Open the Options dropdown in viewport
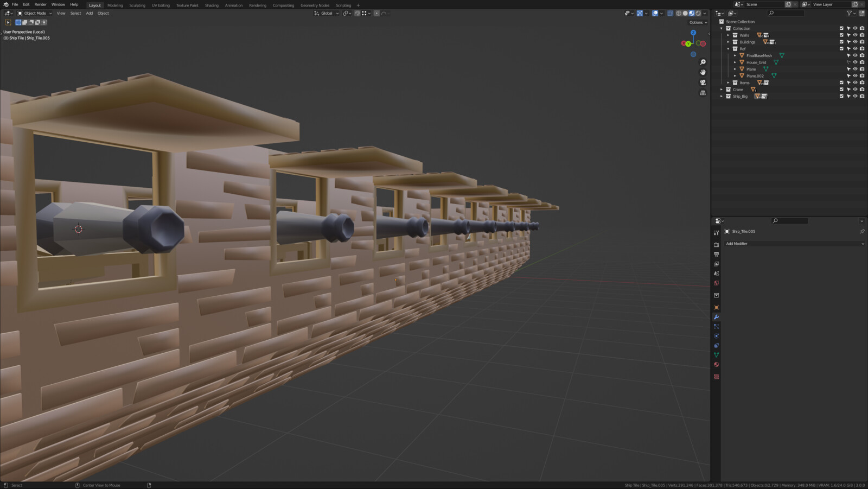Viewport: 868px width, 489px height. click(x=698, y=22)
